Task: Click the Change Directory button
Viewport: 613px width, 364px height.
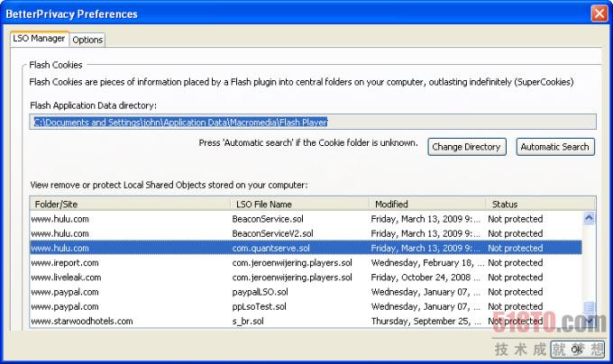Action: (x=466, y=147)
